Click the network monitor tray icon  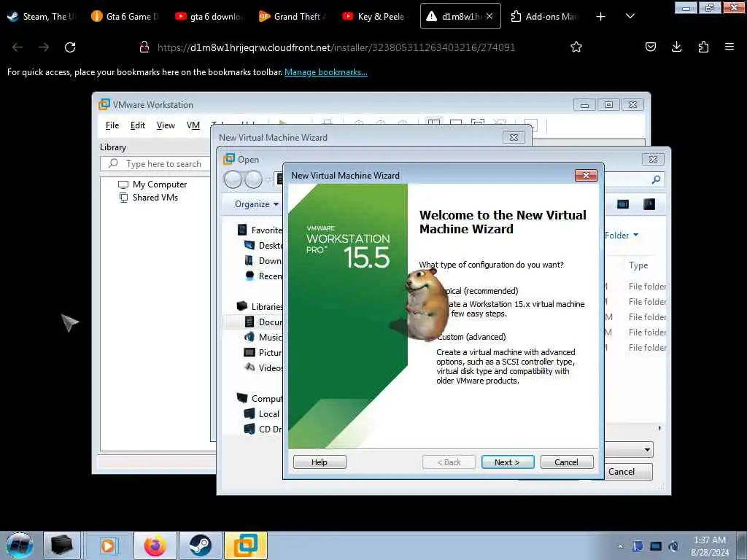point(656,546)
